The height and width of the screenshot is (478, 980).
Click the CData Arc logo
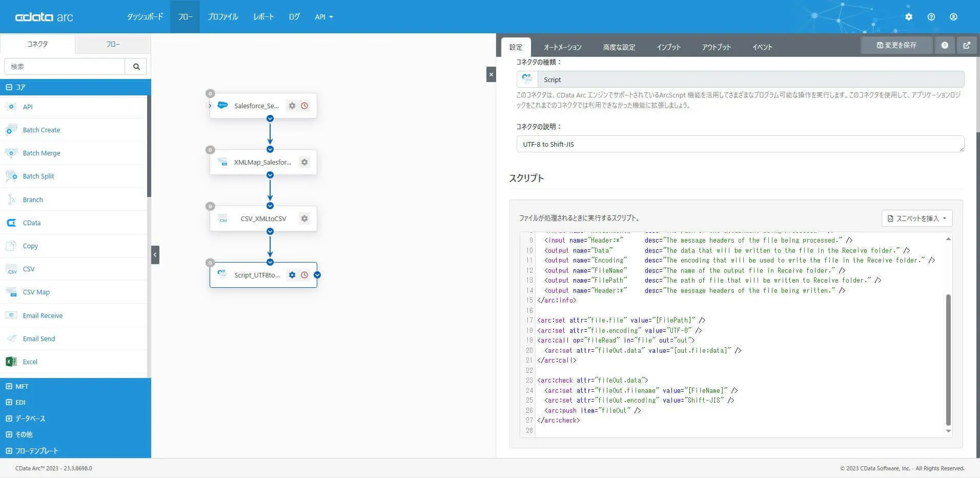tap(44, 17)
